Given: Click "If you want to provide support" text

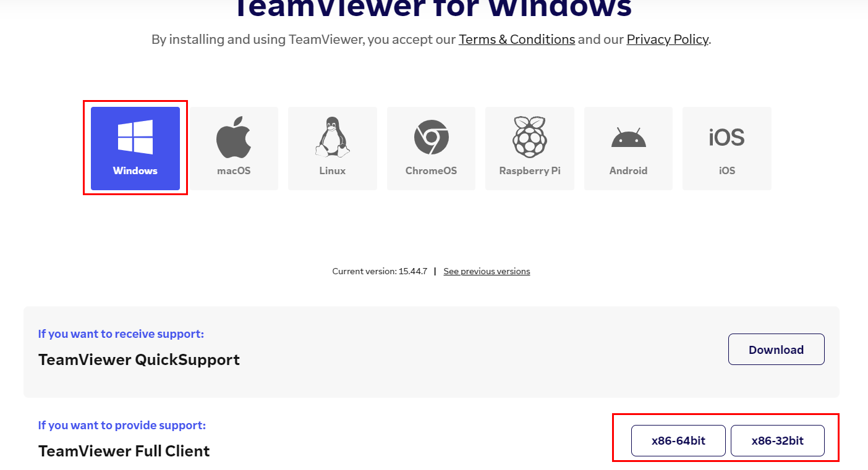Looking at the screenshot, I should [122, 426].
